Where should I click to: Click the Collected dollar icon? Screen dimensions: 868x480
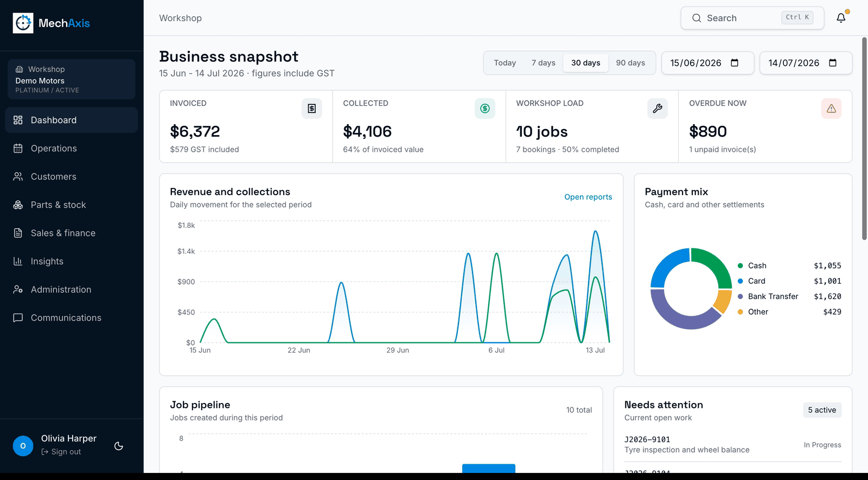click(485, 108)
